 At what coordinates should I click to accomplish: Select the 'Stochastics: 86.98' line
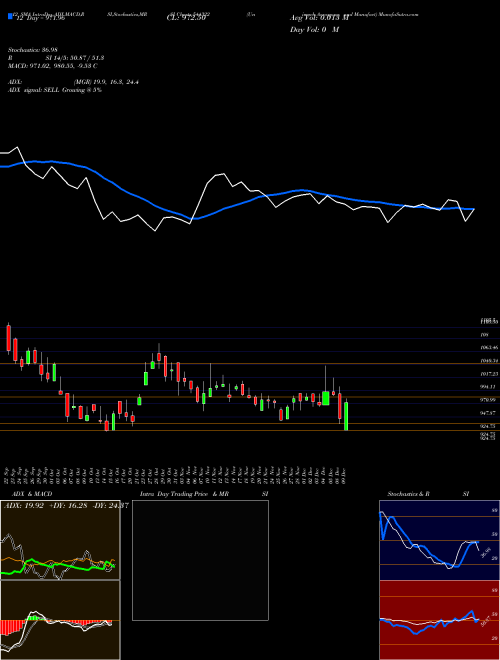34,50
